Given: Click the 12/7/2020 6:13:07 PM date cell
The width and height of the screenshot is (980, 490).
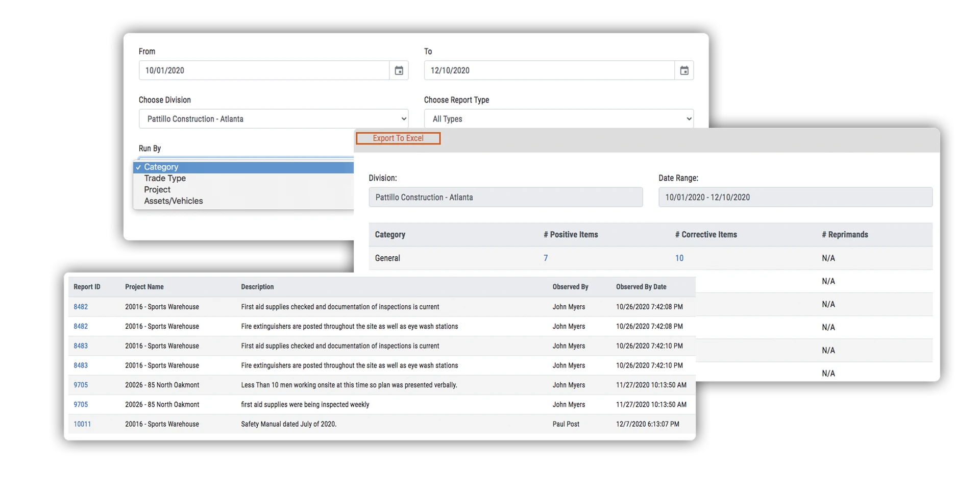Looking at the screenshot, I should pyautogui.click(x=648, y=424).
